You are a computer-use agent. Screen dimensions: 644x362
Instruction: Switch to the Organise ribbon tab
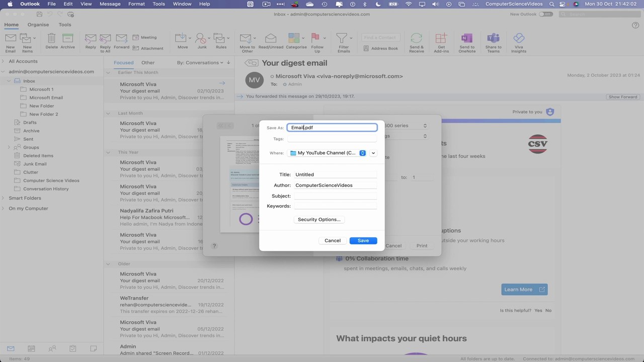38,25
